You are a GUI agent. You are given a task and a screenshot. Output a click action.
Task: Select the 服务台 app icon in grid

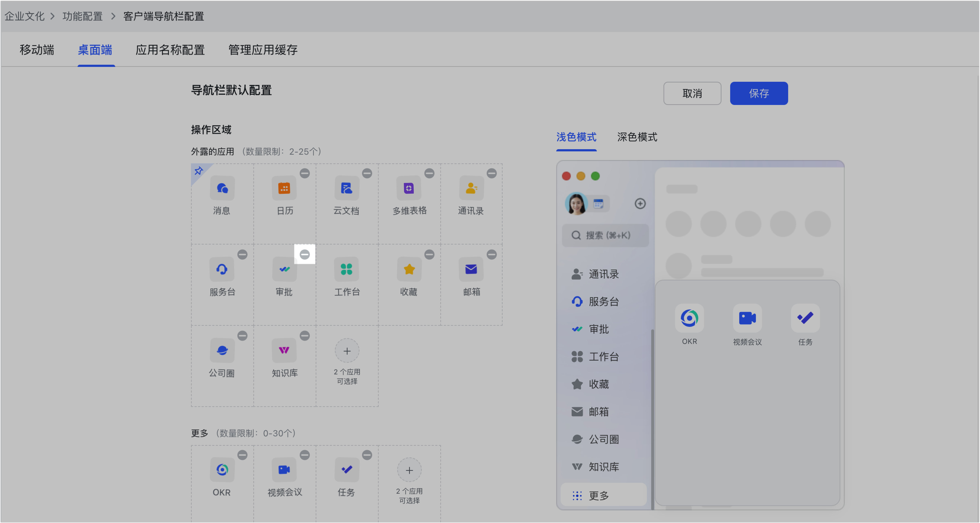[x=222, y=269]
